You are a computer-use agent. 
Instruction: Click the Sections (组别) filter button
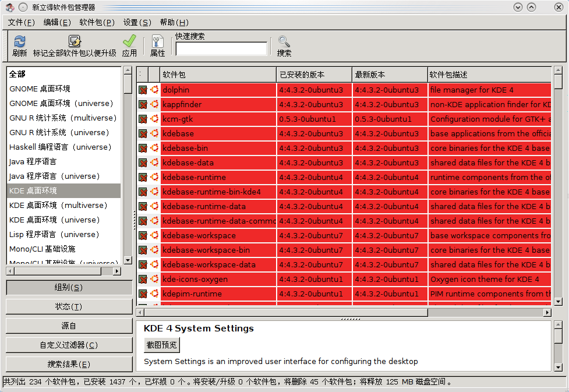[69, 288]
